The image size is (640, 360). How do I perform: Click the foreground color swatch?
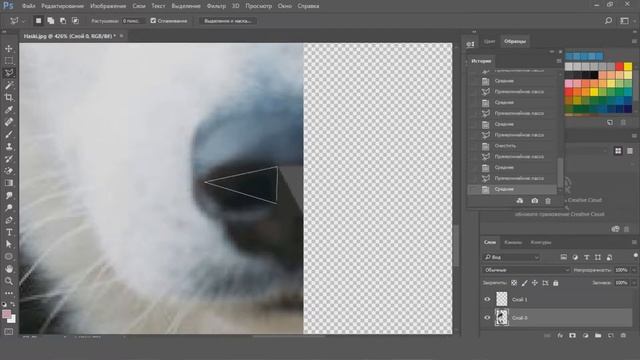tap(7, 314)
